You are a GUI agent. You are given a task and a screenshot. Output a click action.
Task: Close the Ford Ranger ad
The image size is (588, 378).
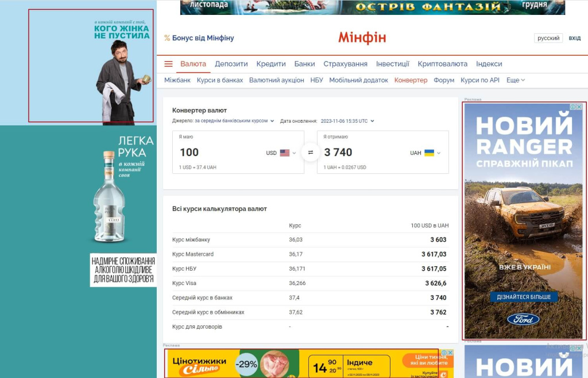[x=579, y=107]
